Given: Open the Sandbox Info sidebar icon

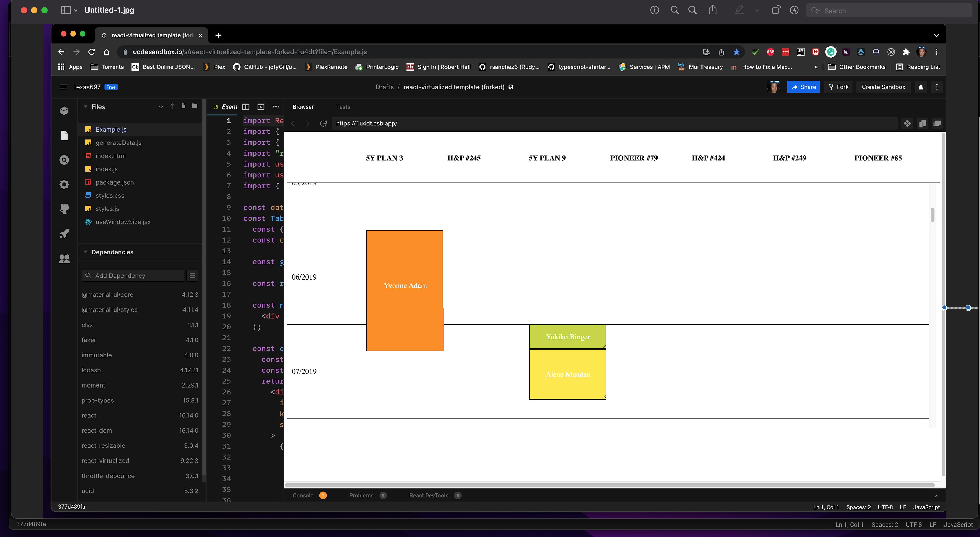Looking at the screenshot, I should [64, 111].
